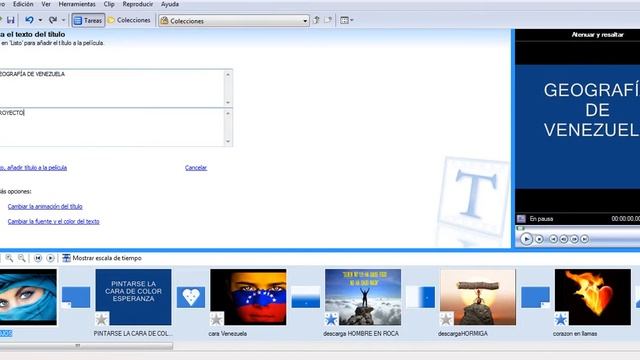
Task: Undo the last action
Action: point(29,20)
